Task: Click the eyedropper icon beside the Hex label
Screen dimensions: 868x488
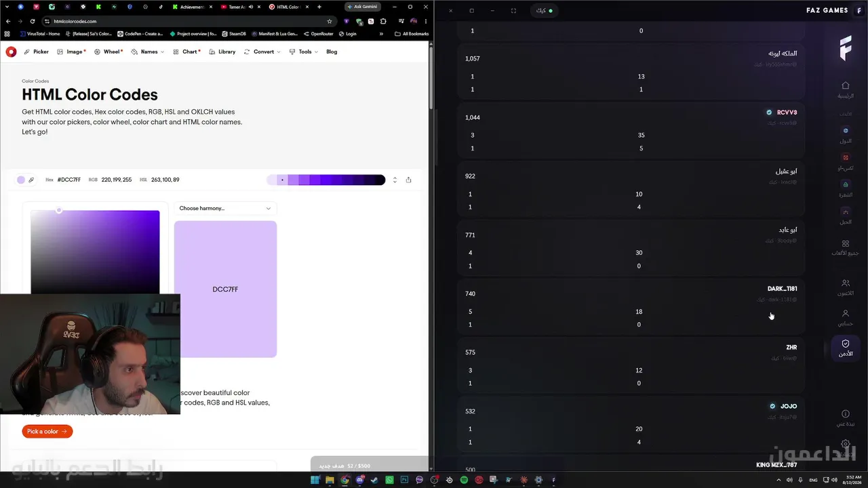Action: [x=31, y=180]
